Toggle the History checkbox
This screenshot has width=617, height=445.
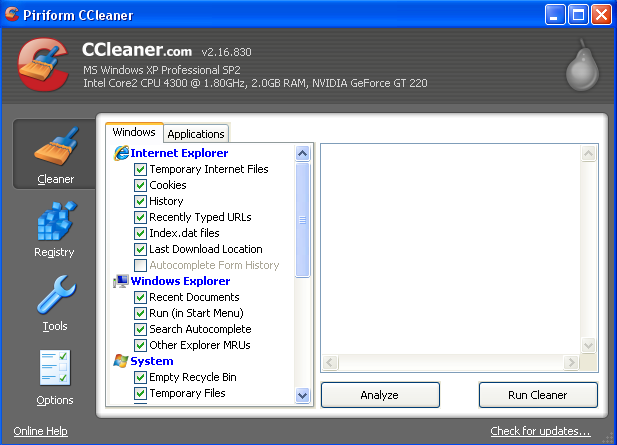[x=140, y=201]
